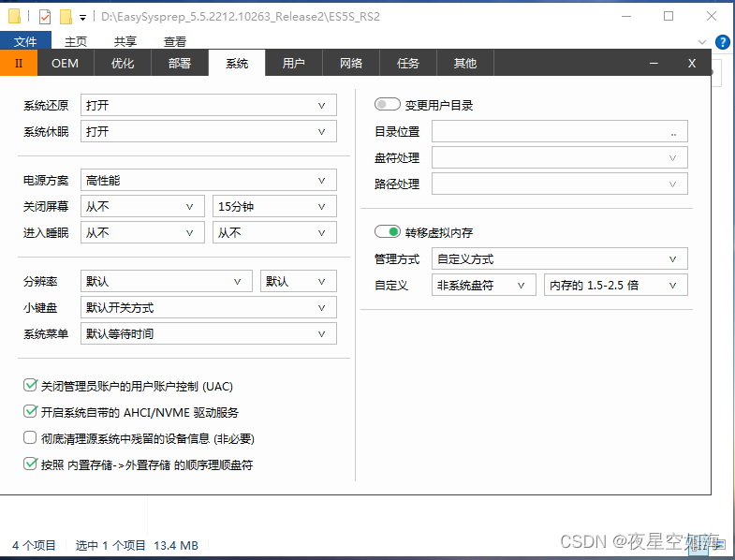Click the orange II logo tab
735x560 pixels.
click(x=19, y=63)
